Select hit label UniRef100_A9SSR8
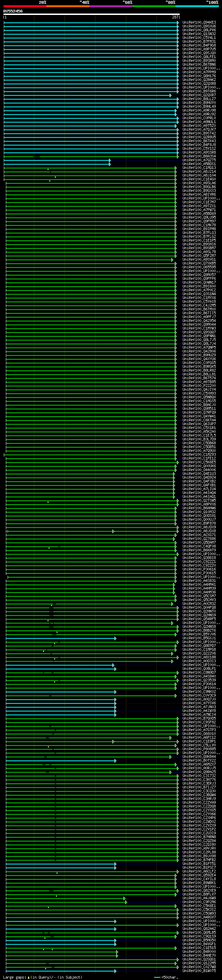This screenshot has height=980, width=222. 199,153
